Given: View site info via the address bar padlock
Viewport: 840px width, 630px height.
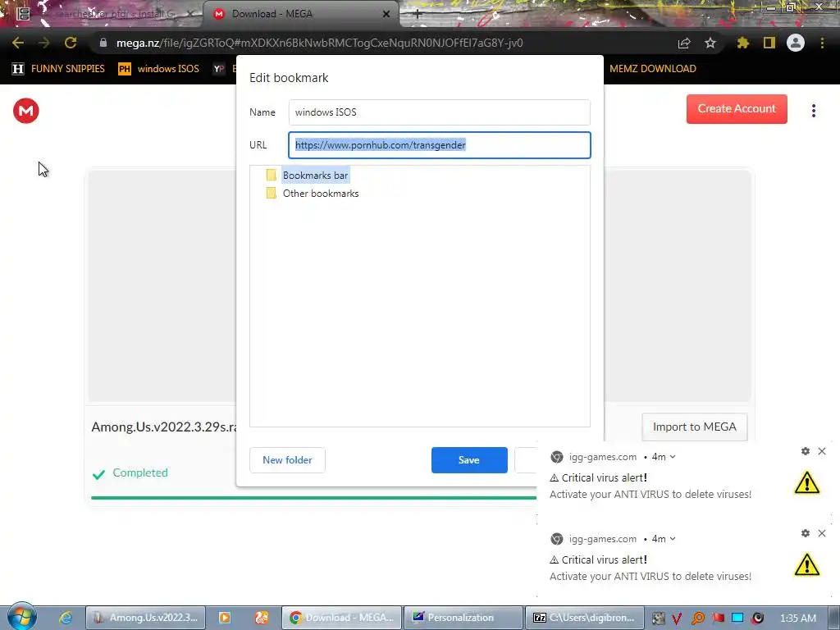Looking at the screenshot, I should [x=103, y=43].
